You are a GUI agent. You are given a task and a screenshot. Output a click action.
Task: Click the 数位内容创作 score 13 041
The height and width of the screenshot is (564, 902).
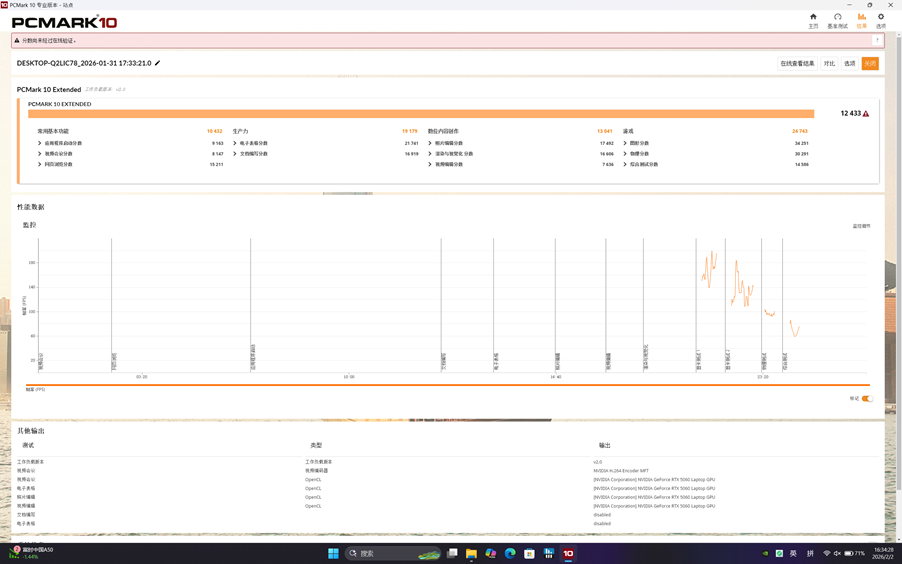tap(605, 131)
